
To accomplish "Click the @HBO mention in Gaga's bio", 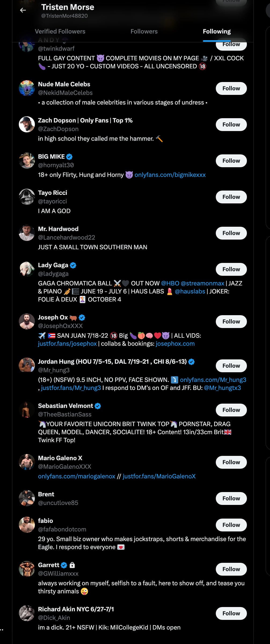I will [170, 283].
